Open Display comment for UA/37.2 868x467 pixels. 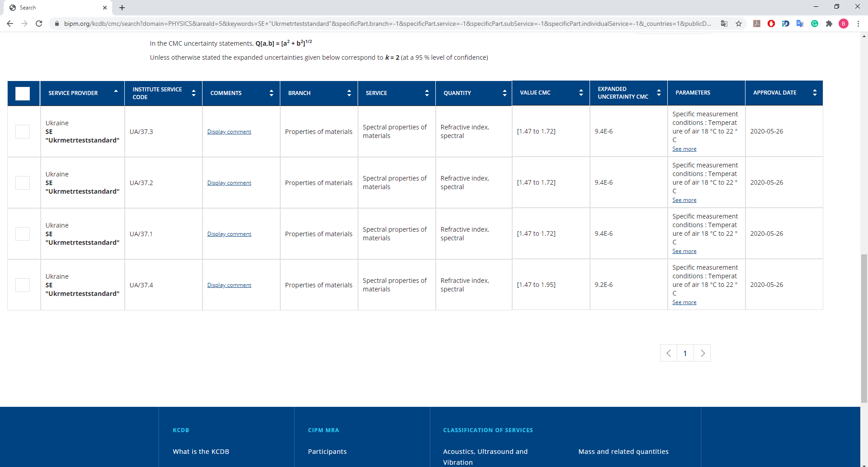[x=229, y=183]
